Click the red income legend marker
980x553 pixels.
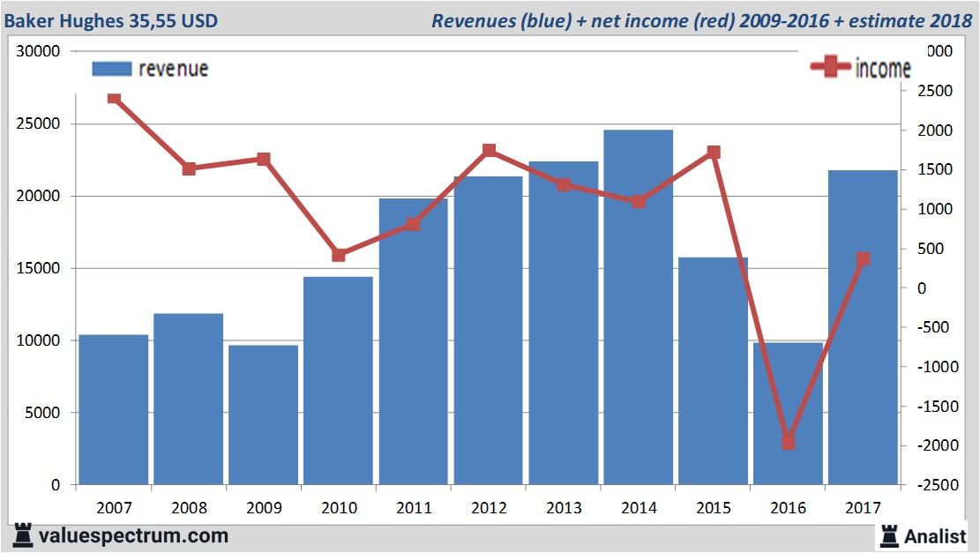pyautogui.click(x=831, y=68)
